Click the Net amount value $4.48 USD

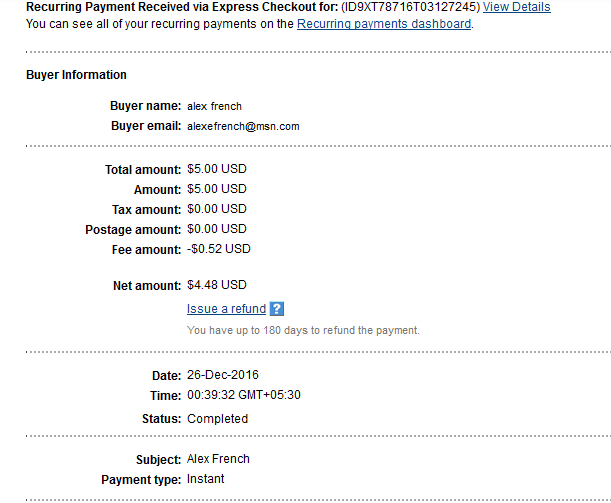click(x=217, y=285)
